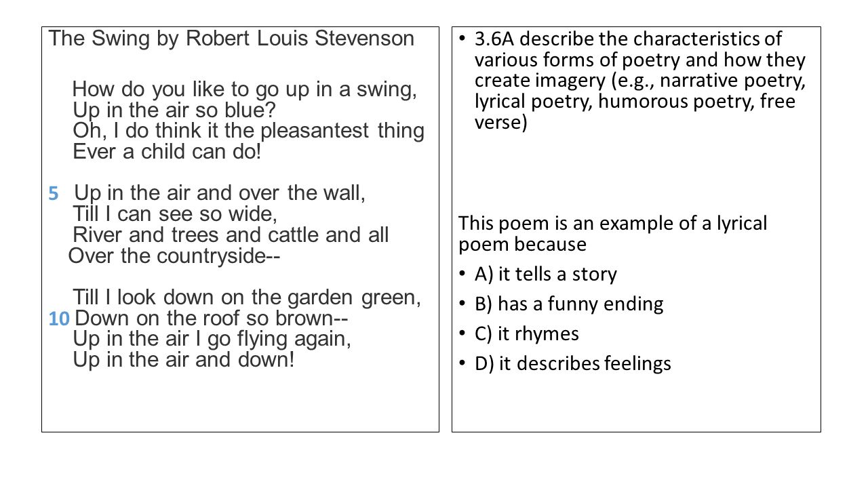Click the line 'Oh, I do think it the pleasantest thing'

pos(249,131)
